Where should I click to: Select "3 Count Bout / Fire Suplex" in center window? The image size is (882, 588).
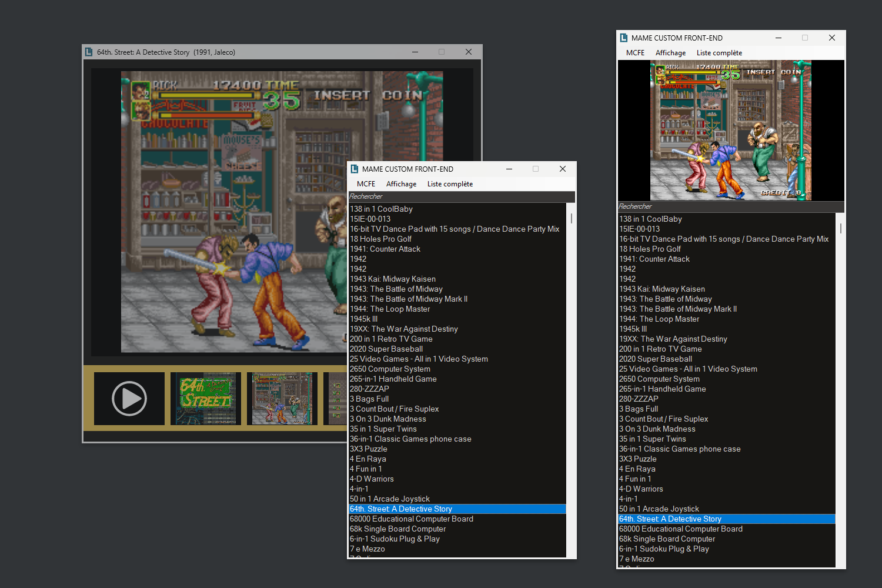coord(457,409)
